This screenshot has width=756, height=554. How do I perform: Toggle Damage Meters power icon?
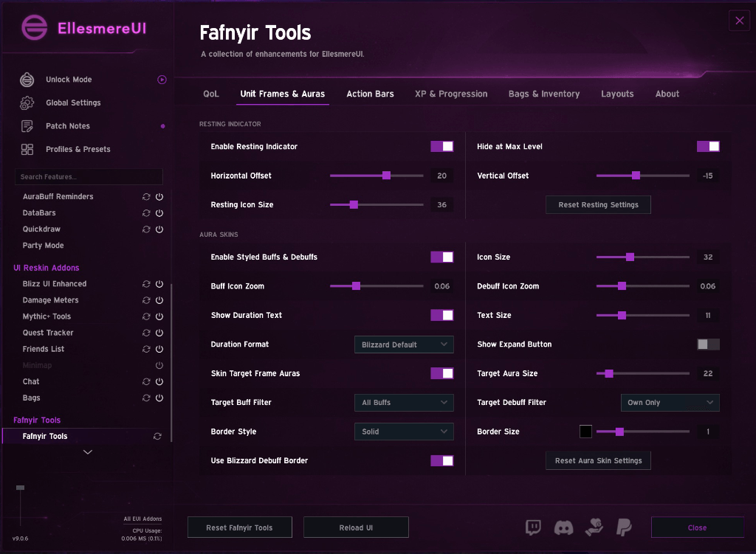coord(159,300)
